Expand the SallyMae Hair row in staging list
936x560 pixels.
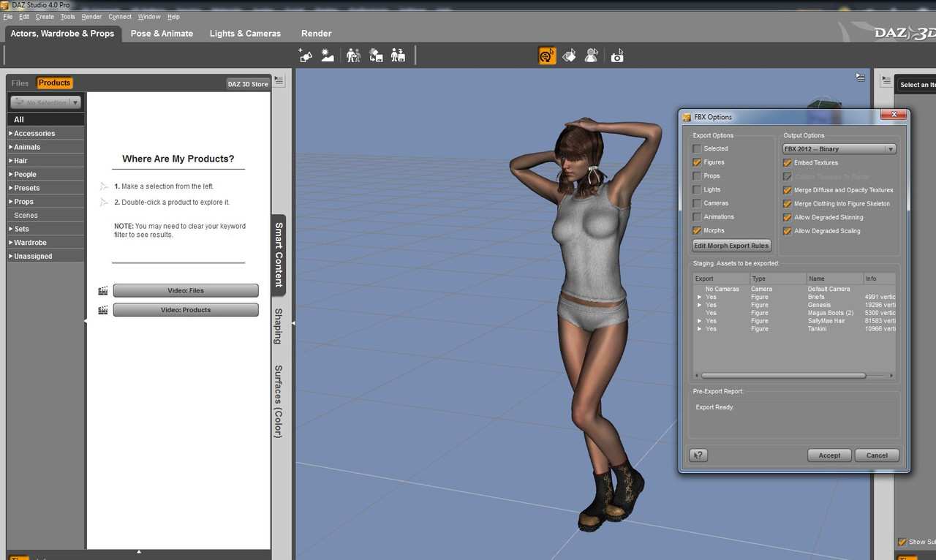tap(700, 320)
